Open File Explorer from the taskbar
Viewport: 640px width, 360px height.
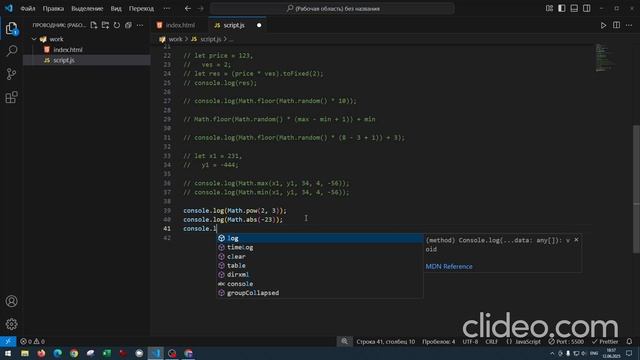[x=25, y=353]
